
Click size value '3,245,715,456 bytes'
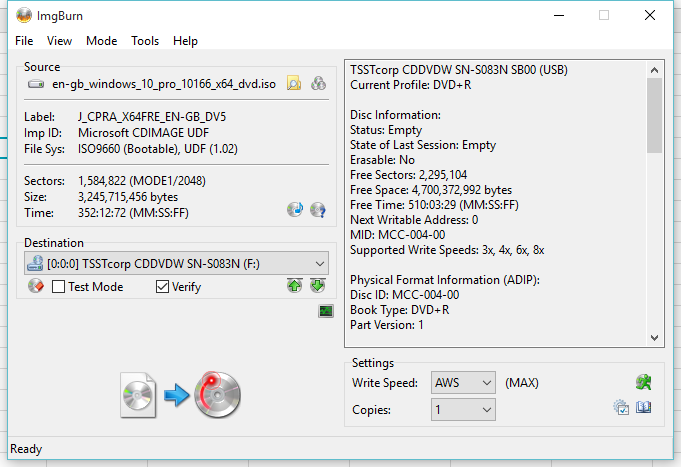[x=128, y=197]
